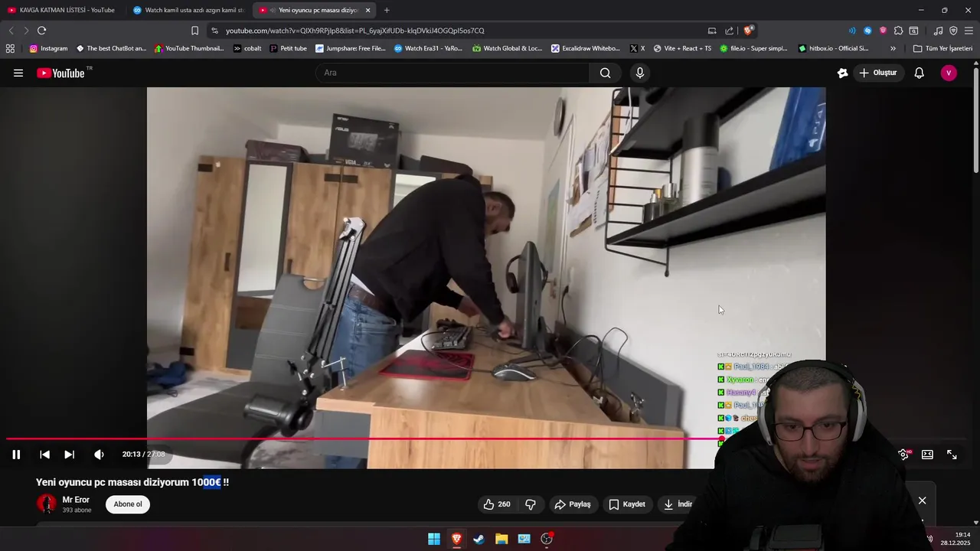
Task: Reload the current page
Action: 42,31
